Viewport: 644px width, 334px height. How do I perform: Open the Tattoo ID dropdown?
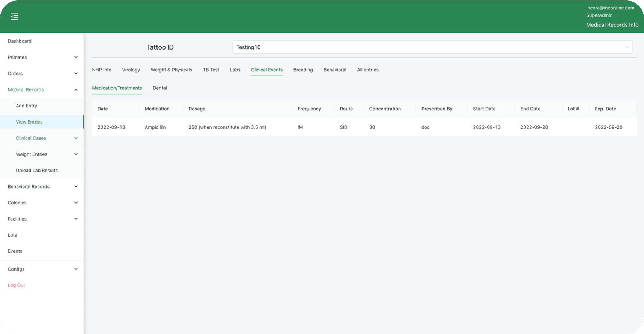432,47
